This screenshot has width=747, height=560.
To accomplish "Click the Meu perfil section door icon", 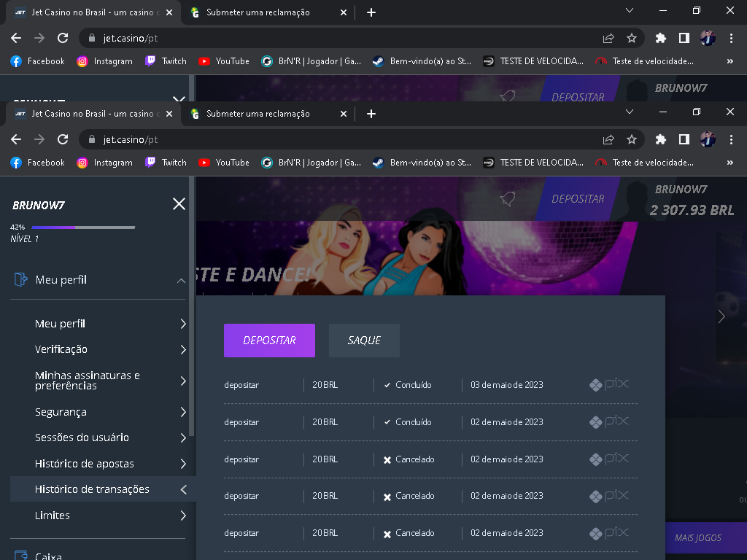I will (20, 280).
